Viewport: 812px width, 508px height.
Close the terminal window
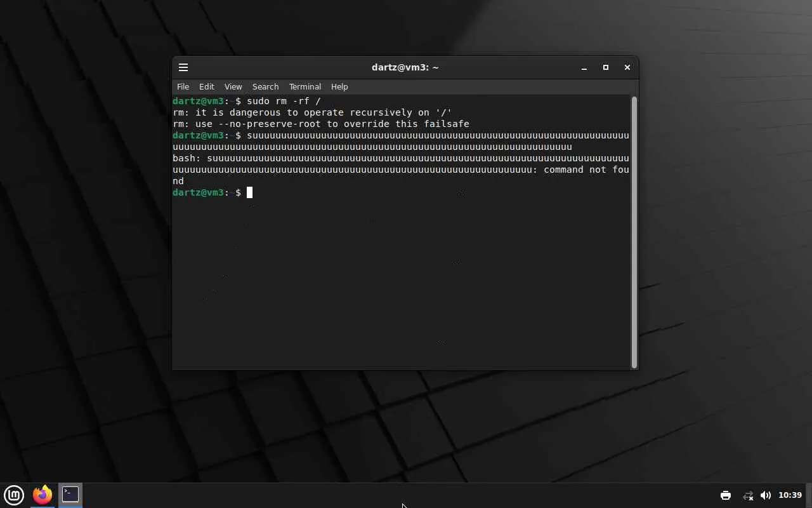[x=627, y=67]
